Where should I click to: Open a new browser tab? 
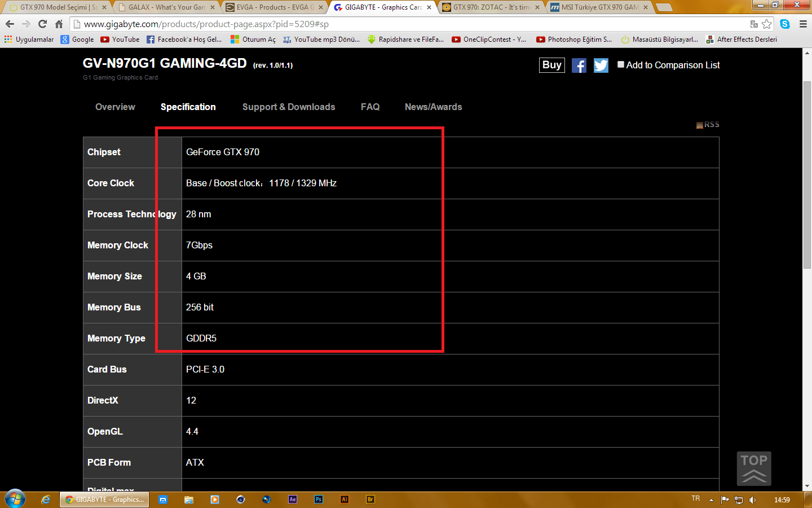(664, 7)
